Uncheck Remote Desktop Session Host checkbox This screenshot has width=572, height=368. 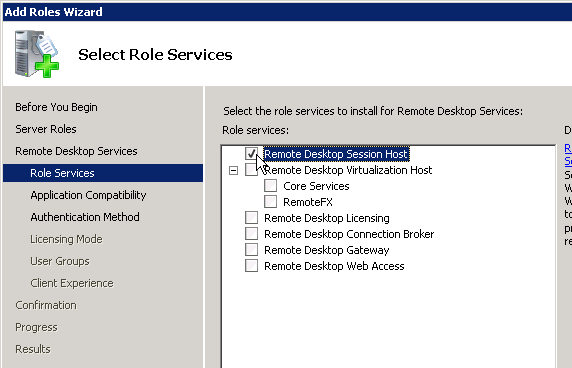pyautogui.click(x=251, y=154)
